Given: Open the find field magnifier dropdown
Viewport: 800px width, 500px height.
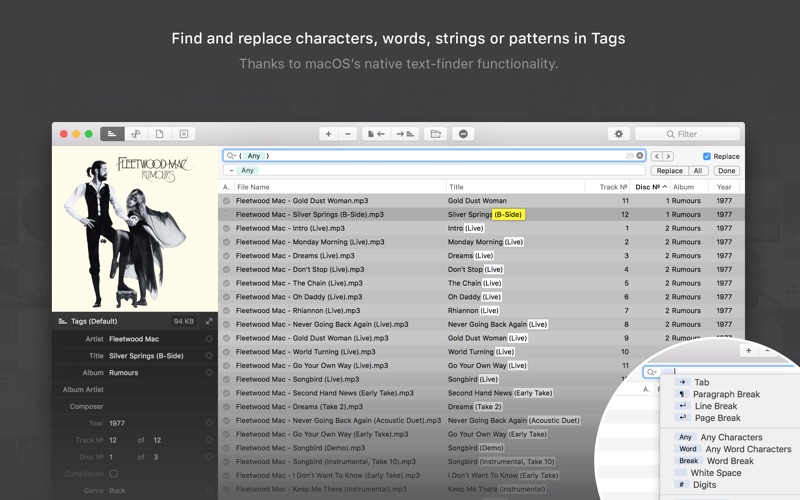Looking at the screenshot, I should pyautogui.click(x=231, y=156).
